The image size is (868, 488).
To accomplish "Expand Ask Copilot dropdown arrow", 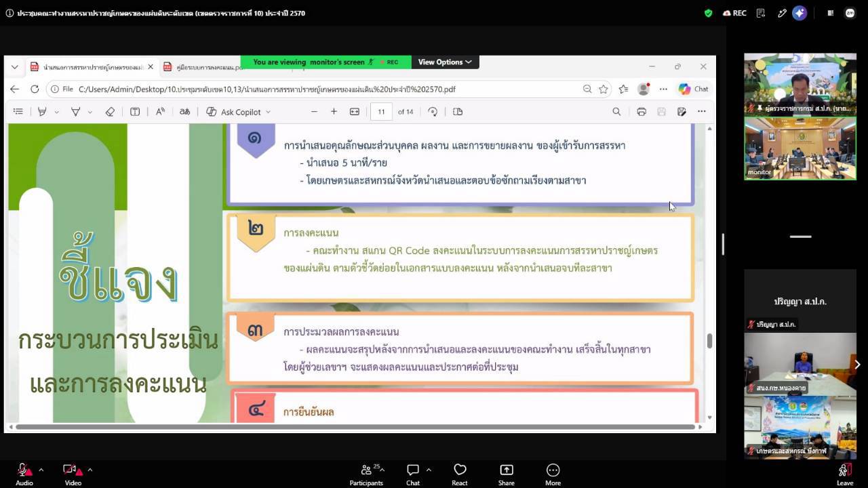I will click(x=268, y=112).
